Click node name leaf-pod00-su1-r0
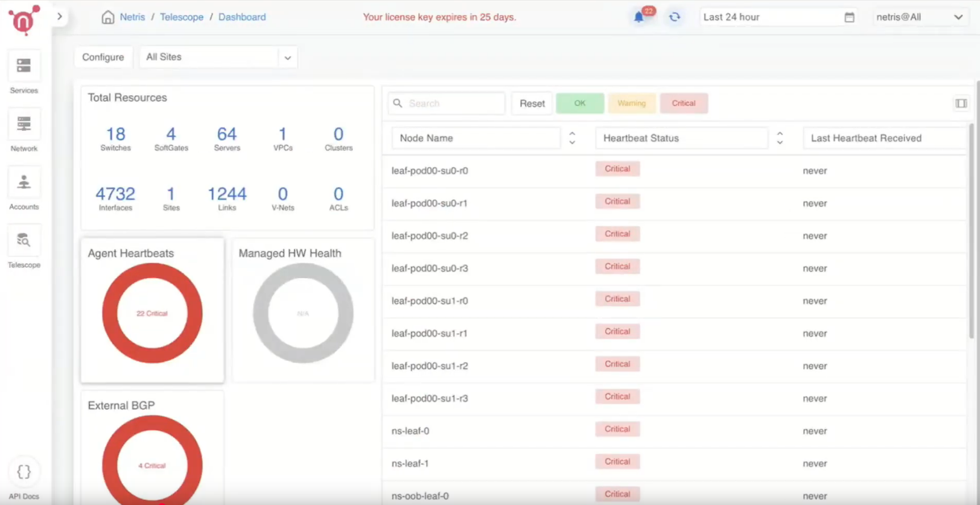This screenshot has height=505, width=980. click(x=430, y=301)
